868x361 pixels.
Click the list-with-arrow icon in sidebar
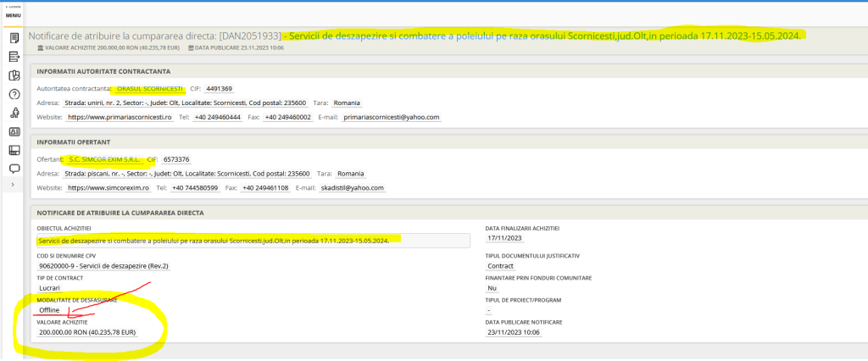click(14, 58)
